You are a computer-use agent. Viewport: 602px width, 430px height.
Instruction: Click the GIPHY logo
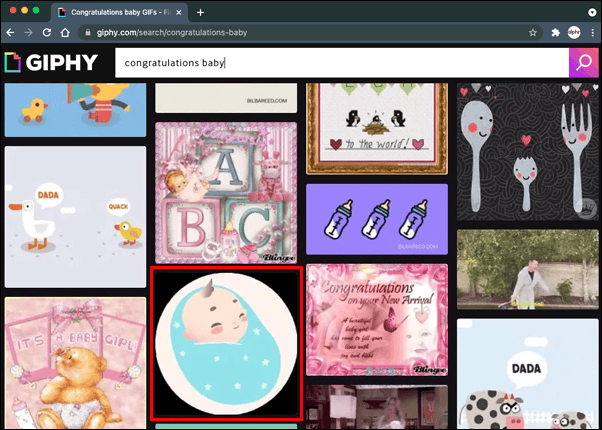tap(51, 63)
